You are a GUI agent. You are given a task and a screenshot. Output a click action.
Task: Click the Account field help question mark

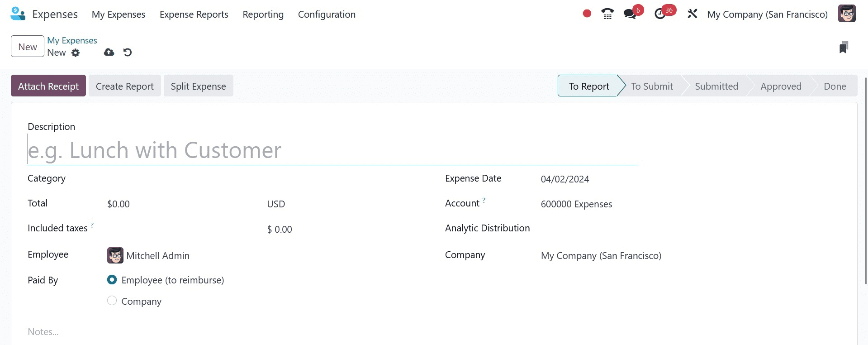[484, 200]
